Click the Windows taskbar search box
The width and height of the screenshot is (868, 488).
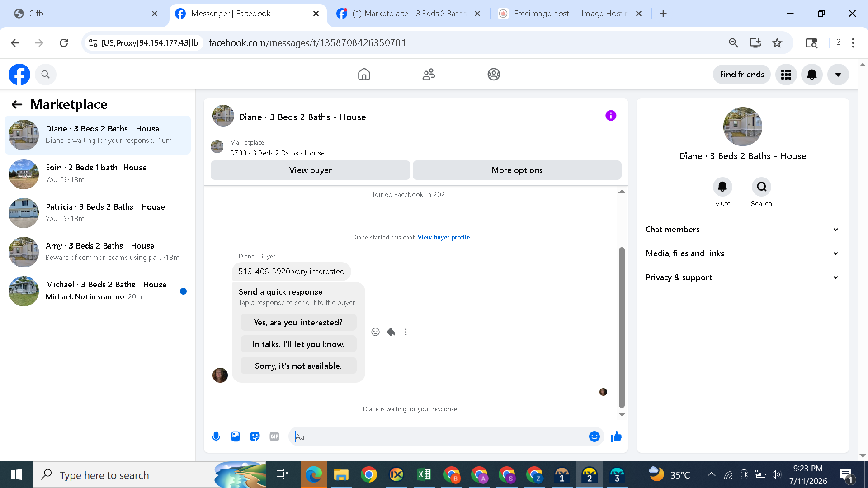tap(149, 475)
